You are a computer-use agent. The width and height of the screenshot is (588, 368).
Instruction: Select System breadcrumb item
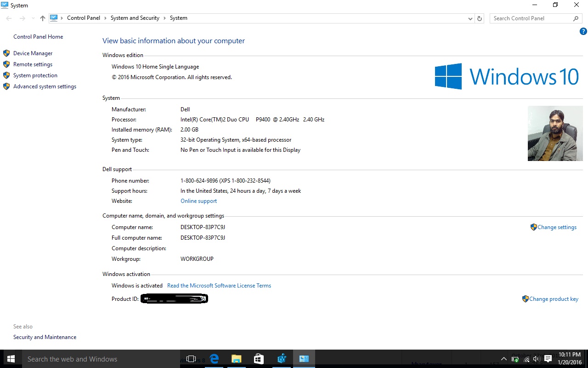tap(179, 18)
